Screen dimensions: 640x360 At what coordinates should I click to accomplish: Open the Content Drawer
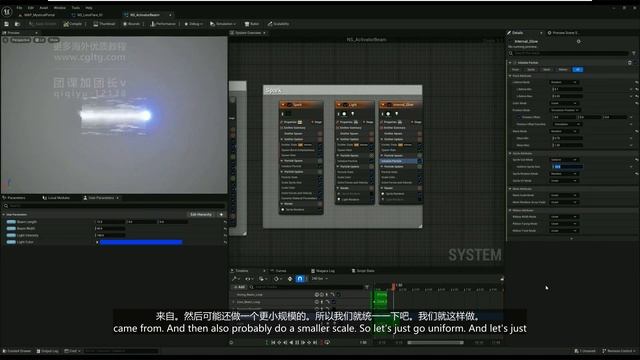click(17, 351)
